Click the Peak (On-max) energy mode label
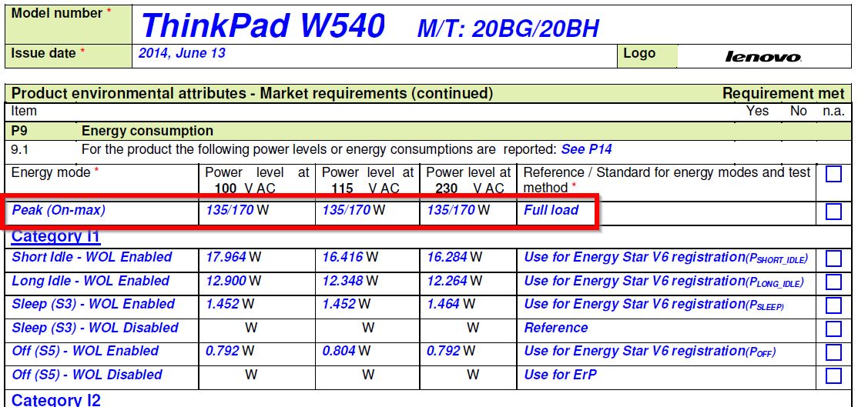This screenshot has width=868, height=407. (x=59, y=210)
